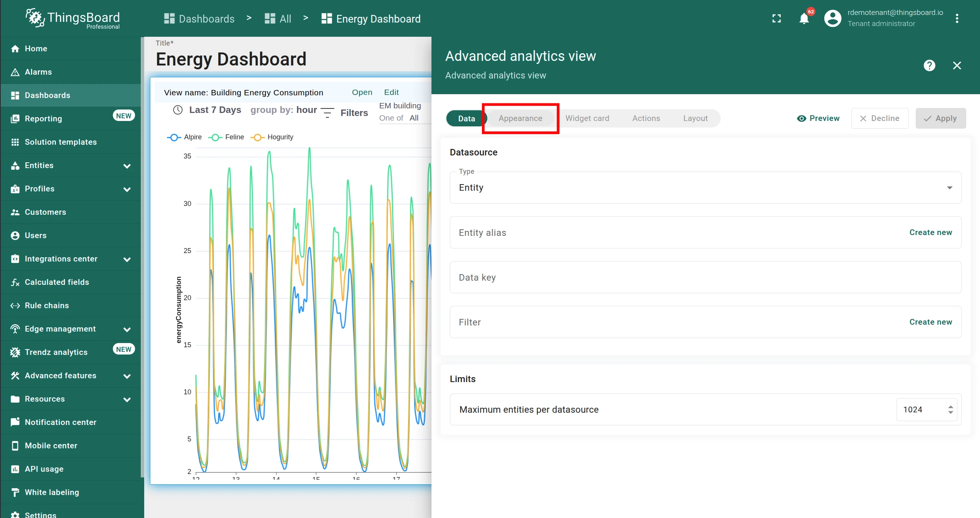Toggle Feline legend series
Screen dimensions: 980x518
point(226,137)
